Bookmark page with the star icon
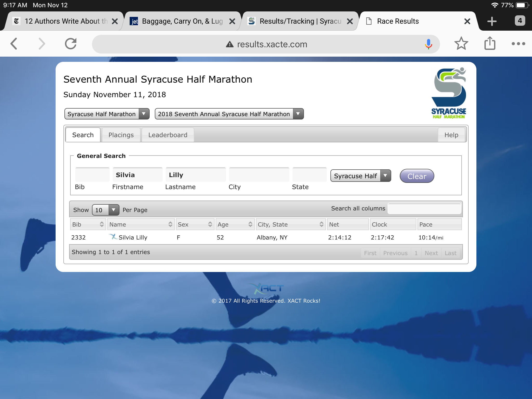 (x=461, y=44)
